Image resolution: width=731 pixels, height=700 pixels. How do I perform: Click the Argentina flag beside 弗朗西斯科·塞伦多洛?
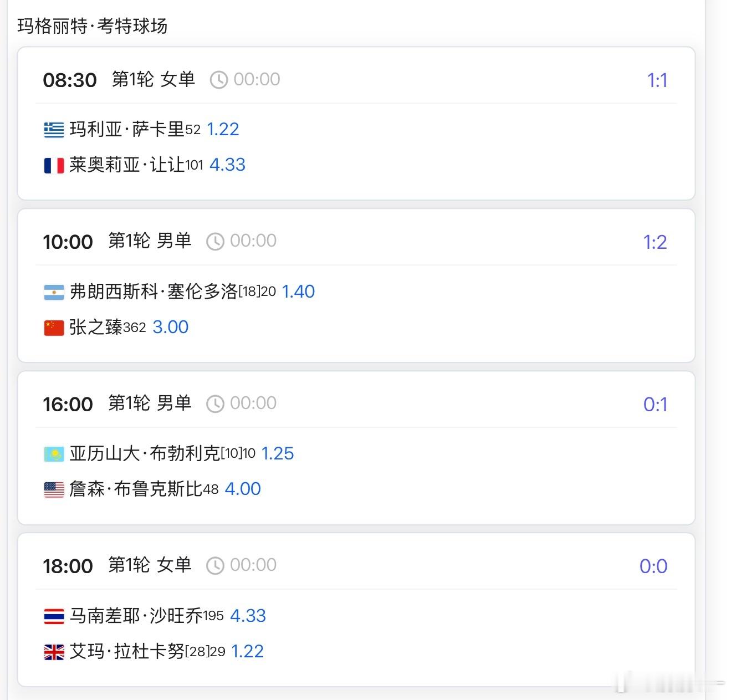54,292
